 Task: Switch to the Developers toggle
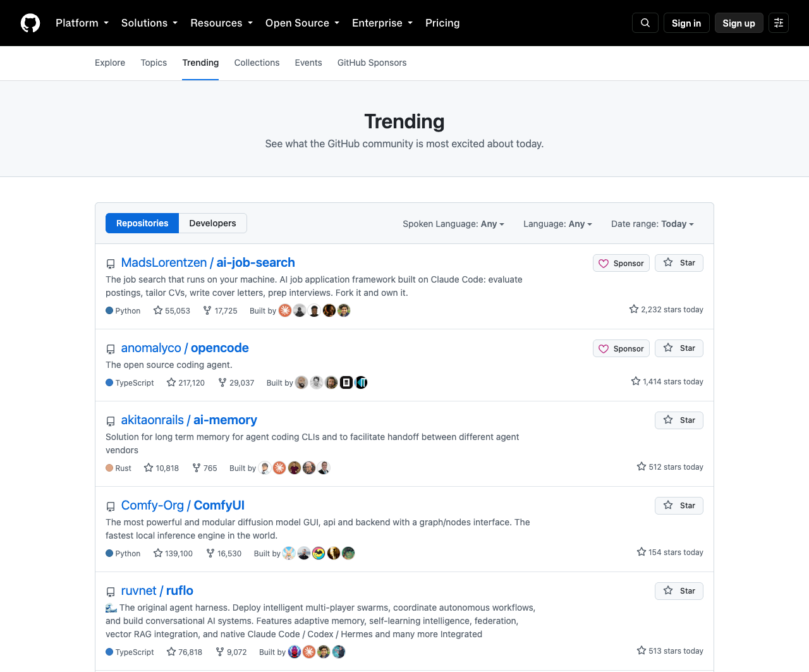[x=212, y=223]
